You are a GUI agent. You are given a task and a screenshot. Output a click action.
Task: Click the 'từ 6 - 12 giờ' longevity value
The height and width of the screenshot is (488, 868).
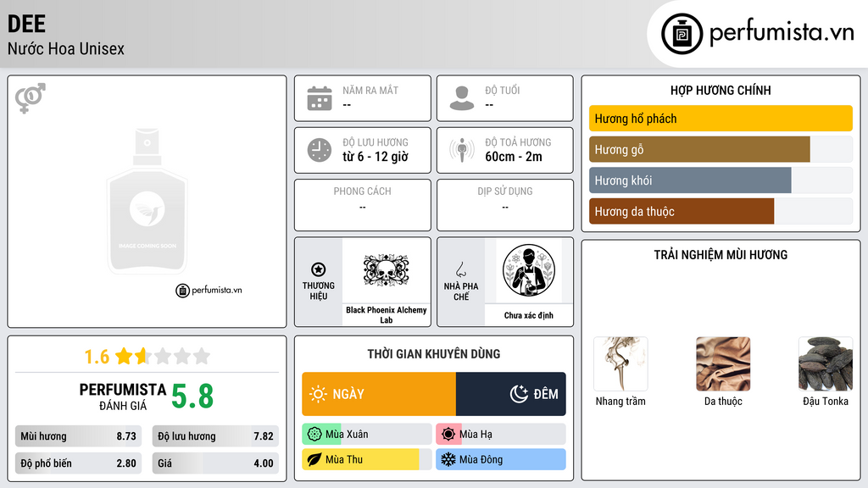[x=376, y=157]
